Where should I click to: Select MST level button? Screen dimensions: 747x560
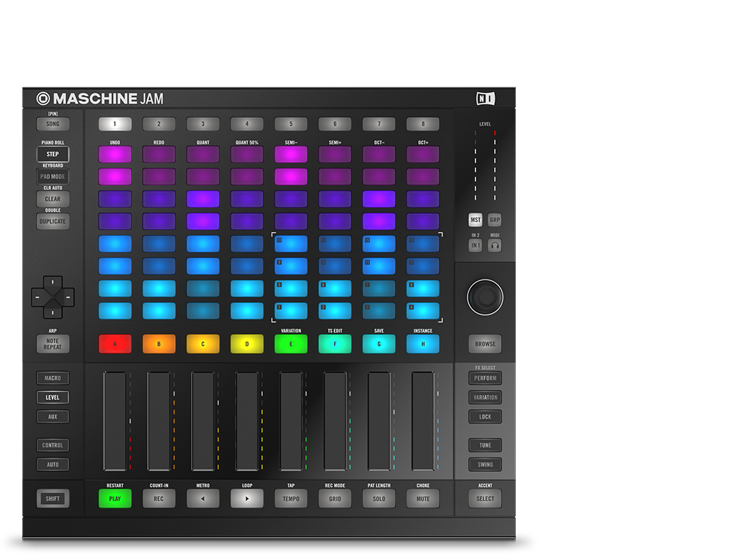tap(475, 220)
